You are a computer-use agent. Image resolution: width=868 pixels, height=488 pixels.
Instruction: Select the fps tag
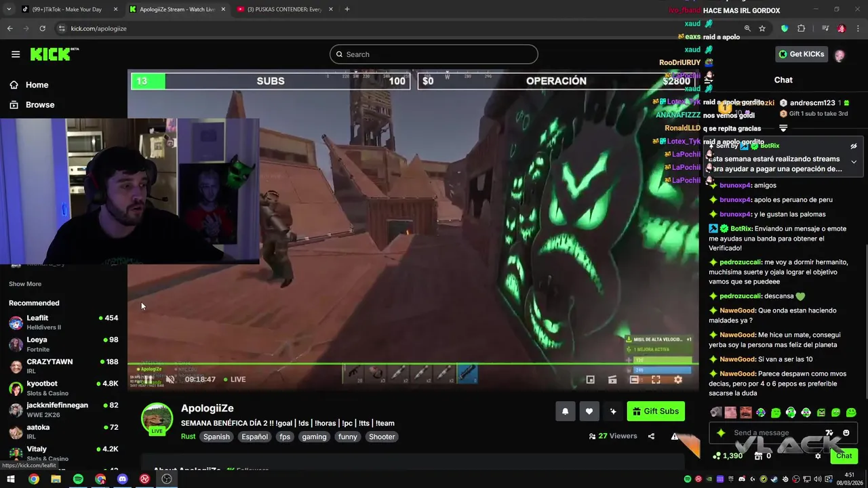pyautogui.click(x=285, y=436)
